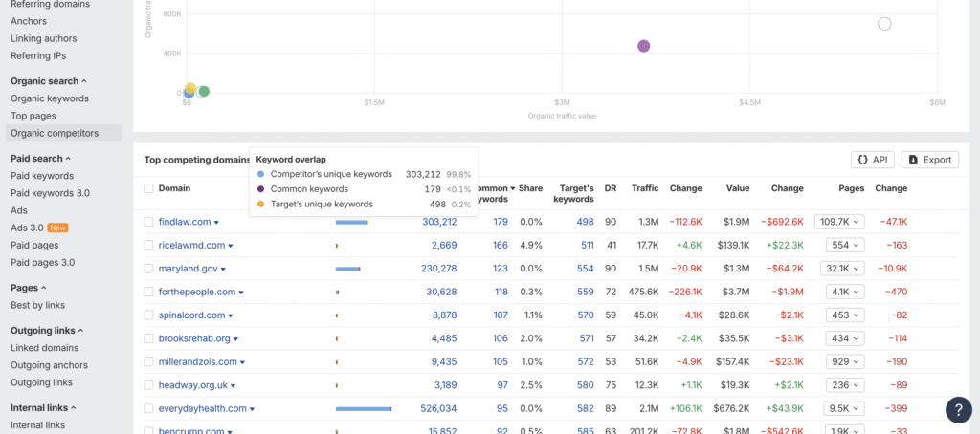
Task: Select the checkbox for spinalcord.com
Action: click(148, 315)
